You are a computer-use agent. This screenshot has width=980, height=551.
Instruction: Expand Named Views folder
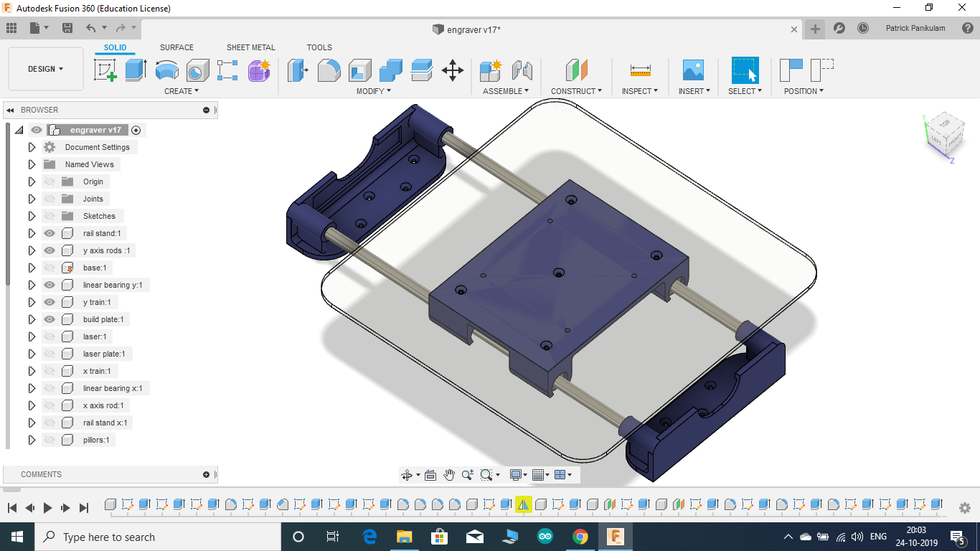pyautogui.click(x=32, y=164)
